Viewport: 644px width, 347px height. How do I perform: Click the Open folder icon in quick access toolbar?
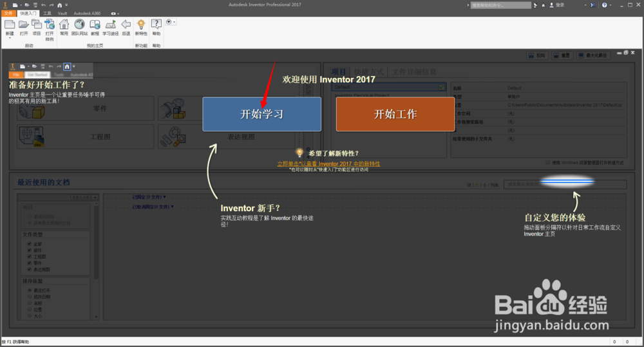click(26, 5)
